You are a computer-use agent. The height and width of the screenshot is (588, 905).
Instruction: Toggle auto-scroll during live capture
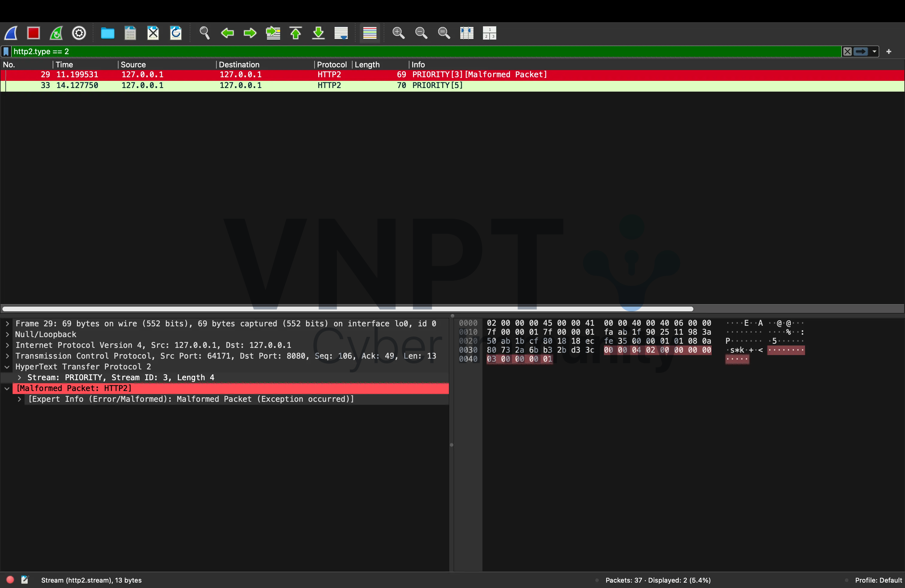pos(341,33)
